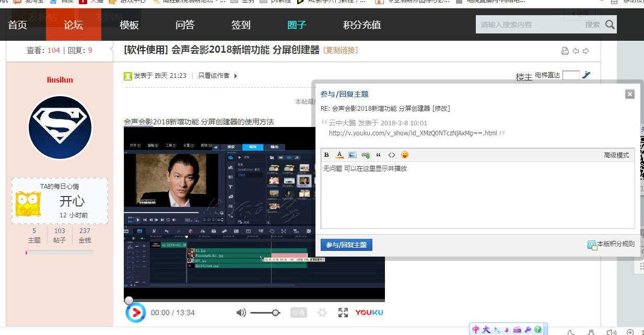This screenshot has height=335, width=644.
Task: Insert a quote block in the reply
Action: 379,155
